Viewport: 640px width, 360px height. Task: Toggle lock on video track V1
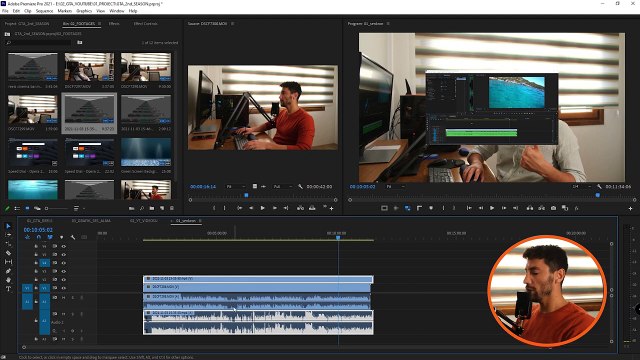coord(36,288)
